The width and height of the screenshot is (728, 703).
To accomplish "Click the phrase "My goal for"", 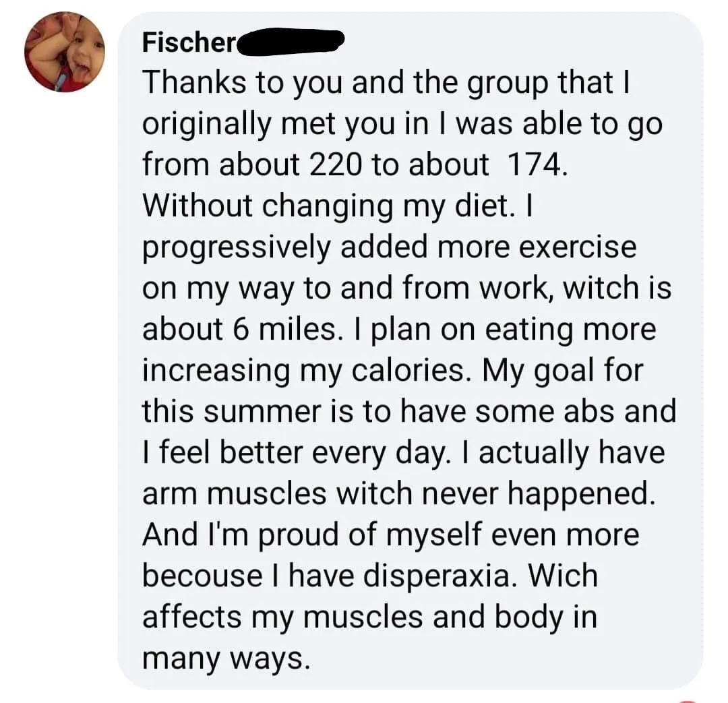I will tap(563, 371).
